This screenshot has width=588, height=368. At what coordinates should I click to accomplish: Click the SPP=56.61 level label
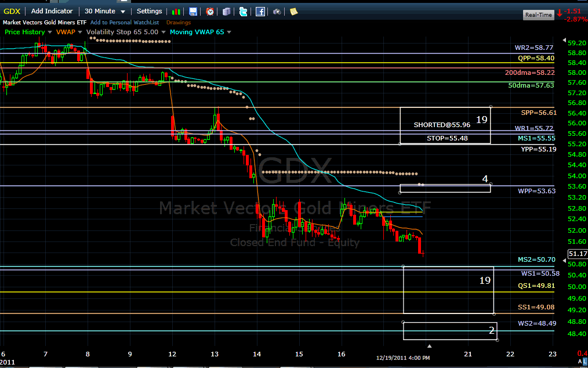click(539, 112)
